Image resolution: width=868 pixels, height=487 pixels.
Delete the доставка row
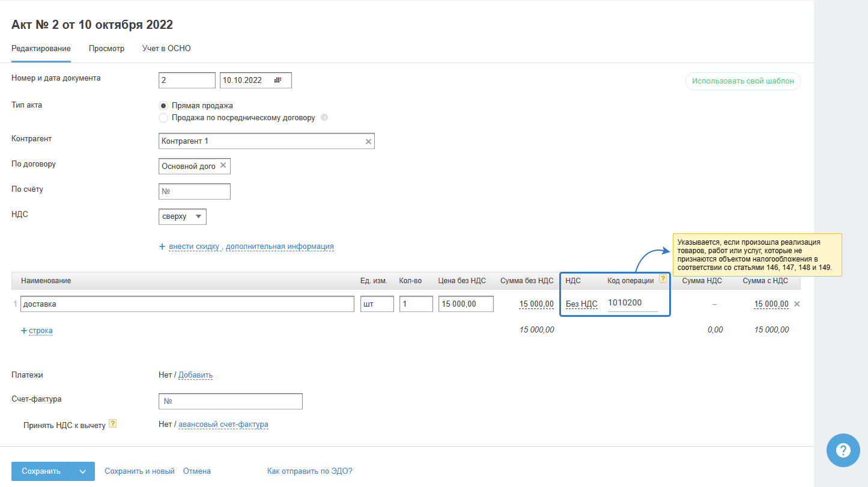797,304
